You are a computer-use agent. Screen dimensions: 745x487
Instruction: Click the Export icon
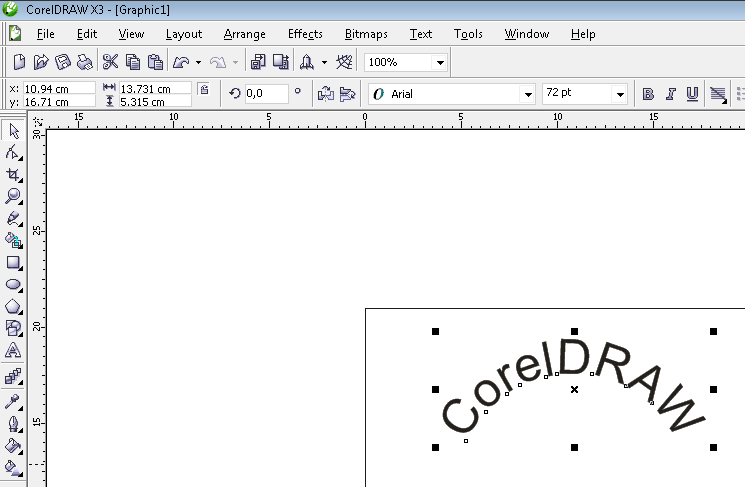(280, 62)
